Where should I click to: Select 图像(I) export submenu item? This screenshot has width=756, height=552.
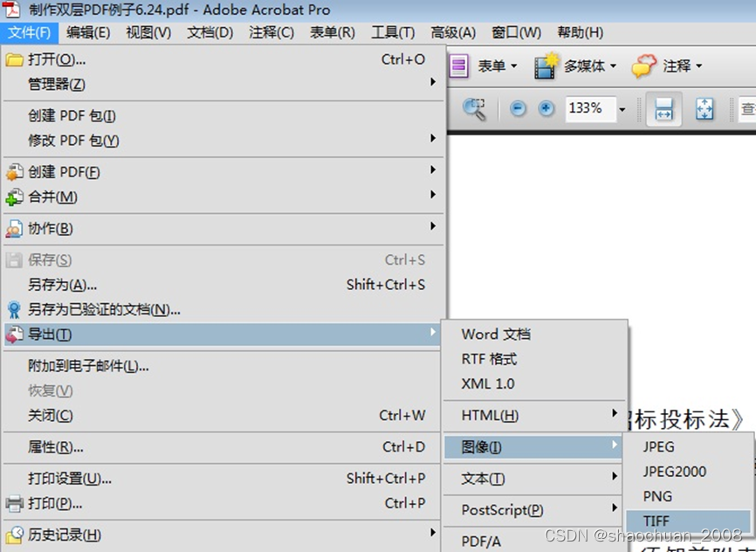[x=533, y=447]
